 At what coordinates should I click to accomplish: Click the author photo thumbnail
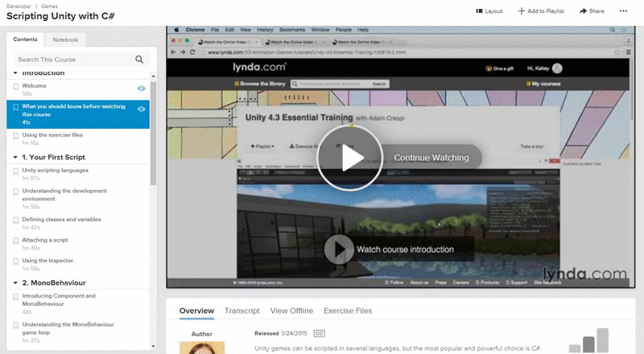[202, 348]
